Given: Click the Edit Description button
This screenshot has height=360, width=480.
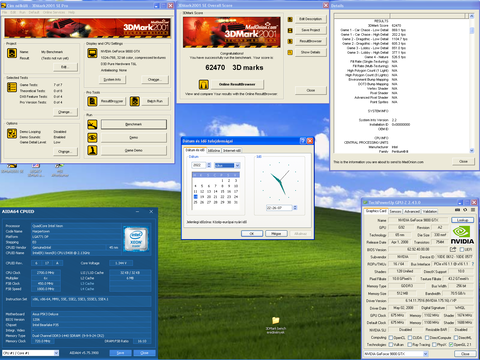Looking at the screenshot, I should click(x=311, y=19).
